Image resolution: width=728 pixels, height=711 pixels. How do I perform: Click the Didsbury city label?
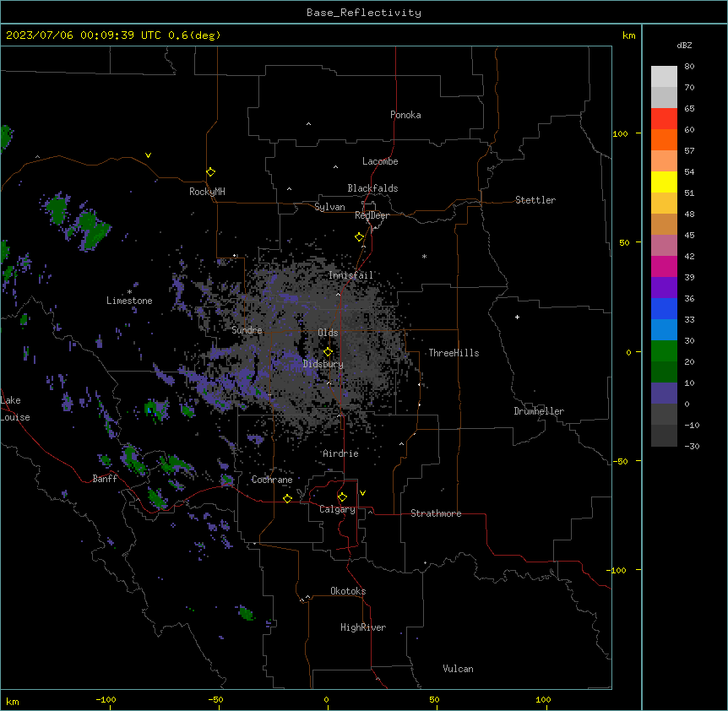[x=323, y=364]
